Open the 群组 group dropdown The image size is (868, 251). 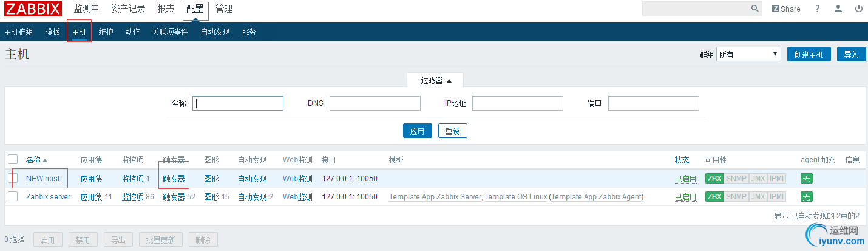pos(748,54)
